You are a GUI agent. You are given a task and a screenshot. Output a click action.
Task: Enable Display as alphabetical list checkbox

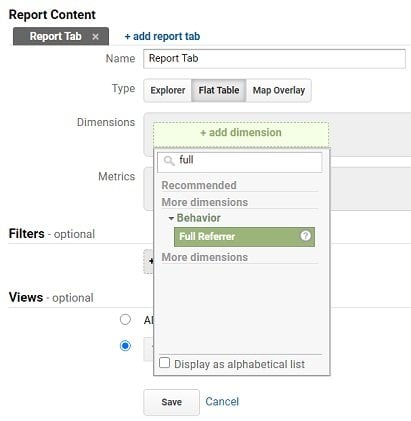(164, 363)
